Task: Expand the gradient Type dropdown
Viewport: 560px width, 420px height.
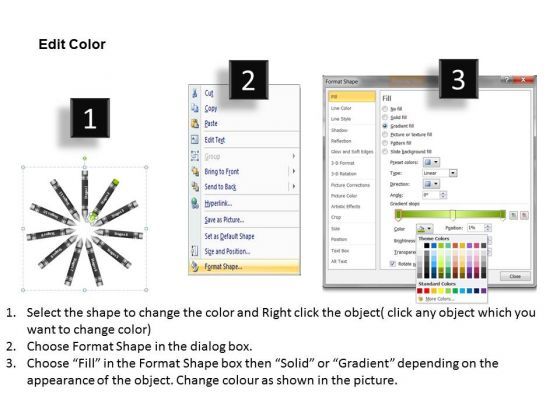Action: (x=453, y=173)
